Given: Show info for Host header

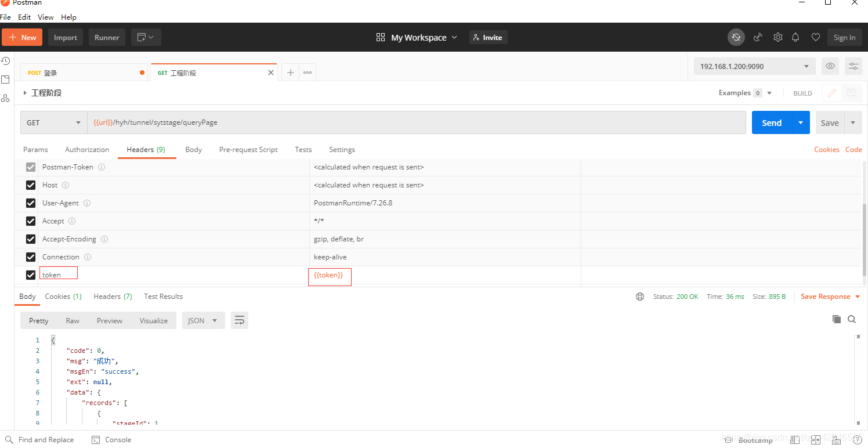Looking at the screenshot, I should click(66, 185).
